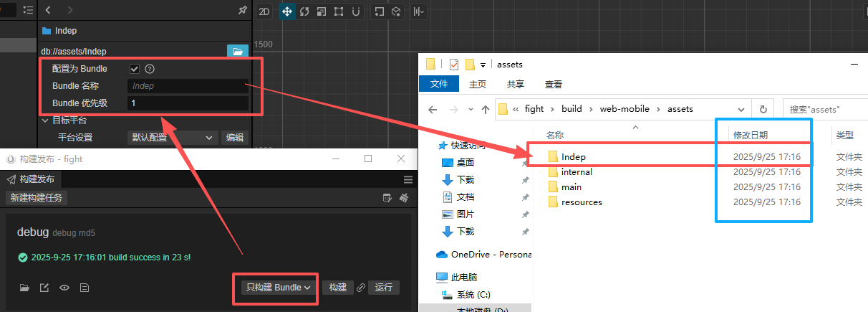Viewport: 868px width, 312px height.
Task: Pin the Inspector panel
Action: 242,10
